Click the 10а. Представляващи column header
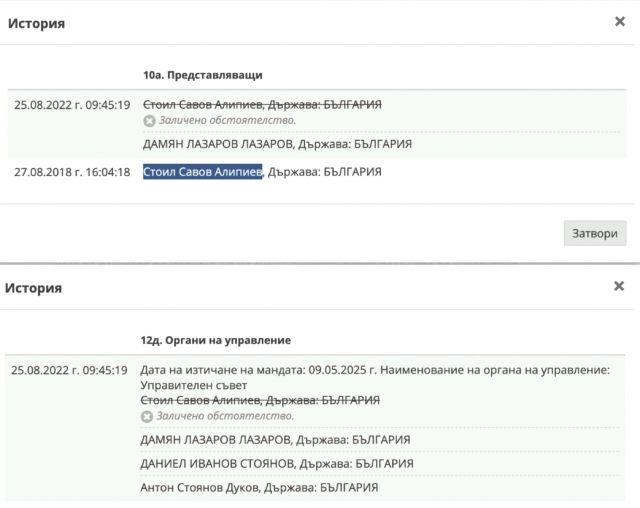Image resolution: width=640 pixels, height=508 pixels. pos(203,75)
